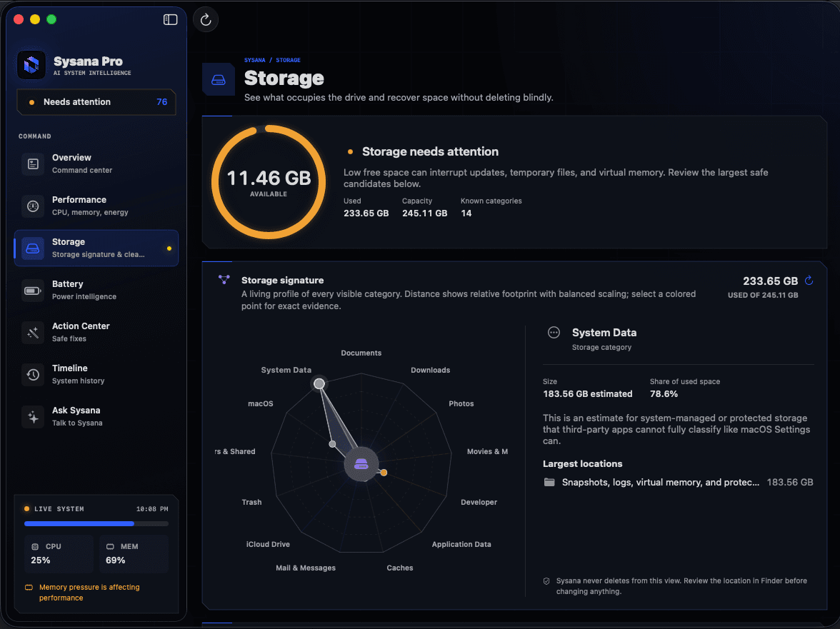Click the Storage needs attention heading
840x629 pixels.
point(430,151)
